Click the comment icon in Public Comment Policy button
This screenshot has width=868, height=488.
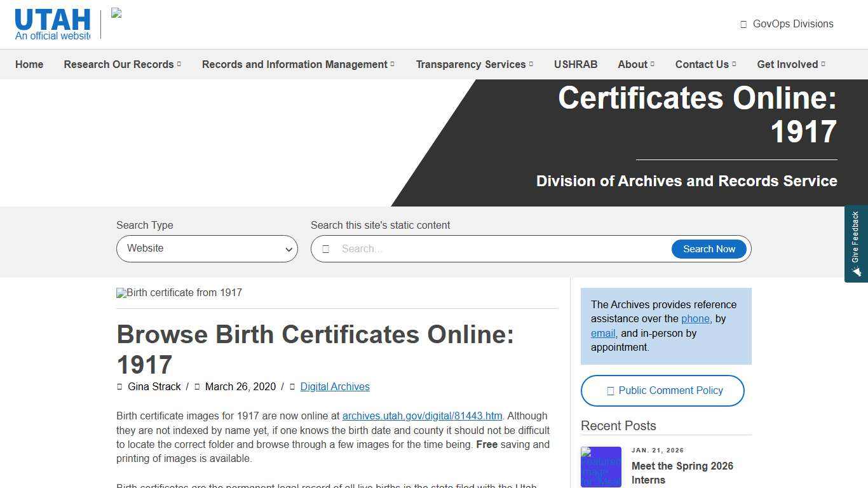[609, 390]
